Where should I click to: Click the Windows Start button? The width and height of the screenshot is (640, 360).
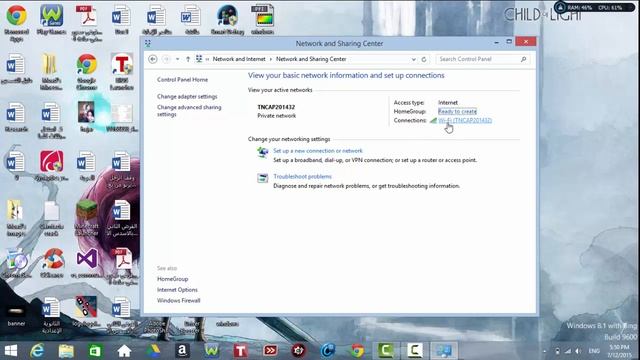tap(11, 351)
